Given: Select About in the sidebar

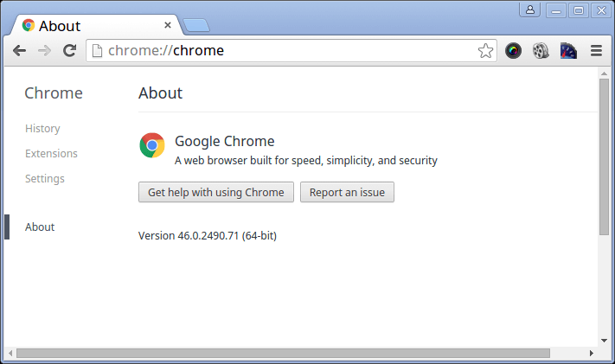Looking at the screenshot, I should 40,227.
